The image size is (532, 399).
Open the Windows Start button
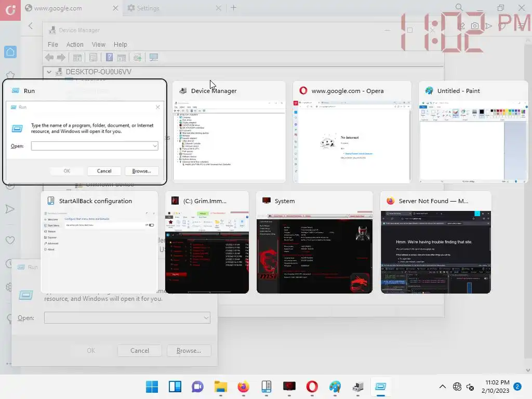coord(152,387)
